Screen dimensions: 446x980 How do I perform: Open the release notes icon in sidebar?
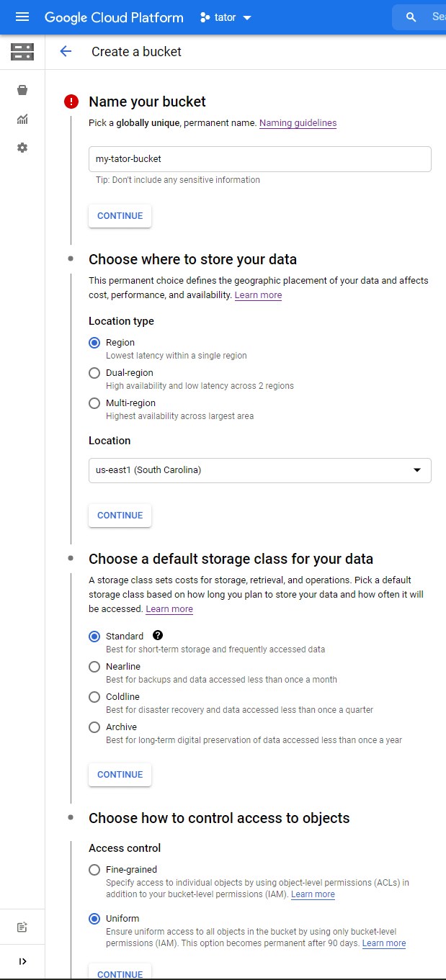pos(22,927)
